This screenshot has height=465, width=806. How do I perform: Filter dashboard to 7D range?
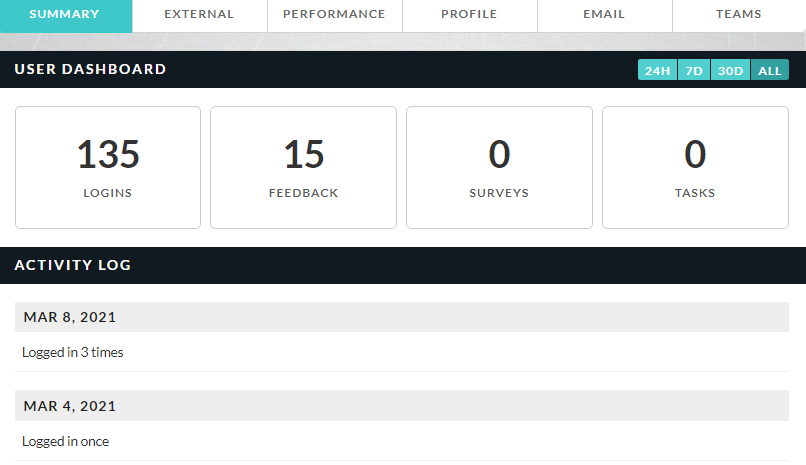(694, 70)
